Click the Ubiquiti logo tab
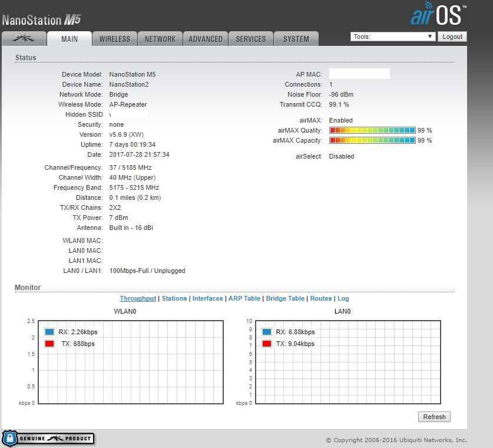Image resolution: width=493 pixels, height=448 pixels. [24, 39]
